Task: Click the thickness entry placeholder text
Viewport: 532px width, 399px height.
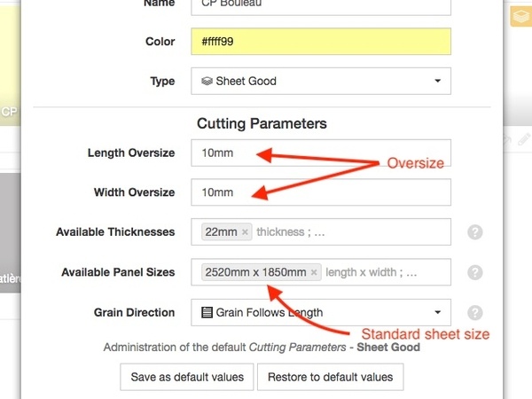Action: (x=291, y=232)
